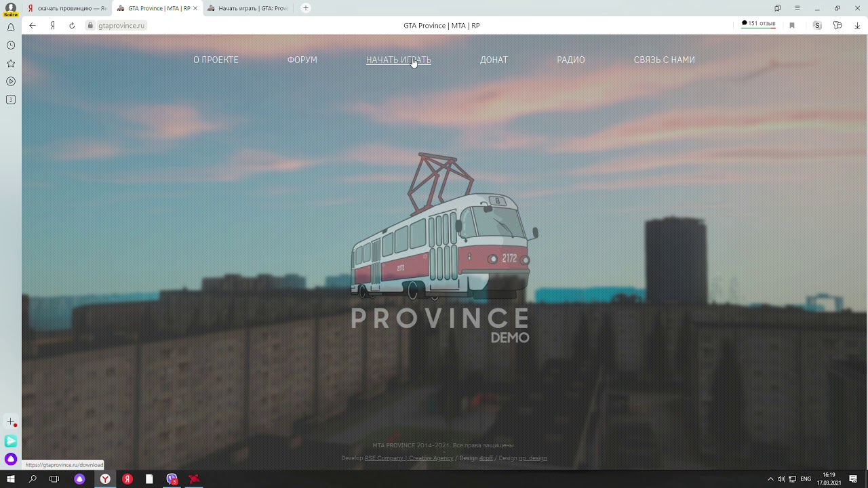This screenshot has height=488, width=868.
Task: Open the green messenger icon in the sidebar
Action: pyautogui.click(x=11, y=441)
